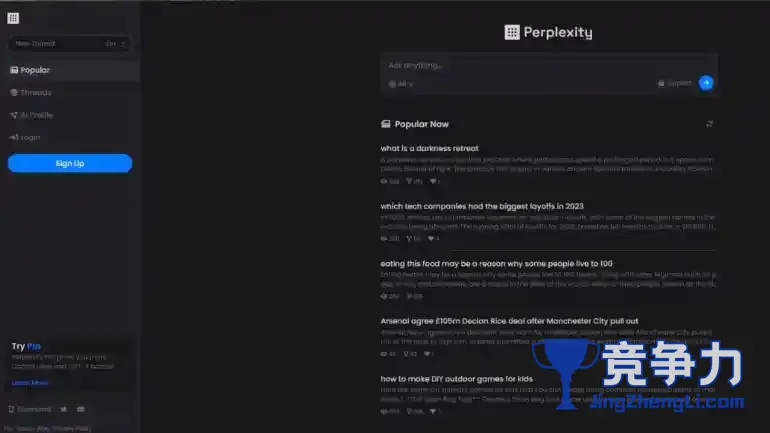770x433 pixels.
Task: Click fork icon under darkness retreat thread
Action: point(409,182)
